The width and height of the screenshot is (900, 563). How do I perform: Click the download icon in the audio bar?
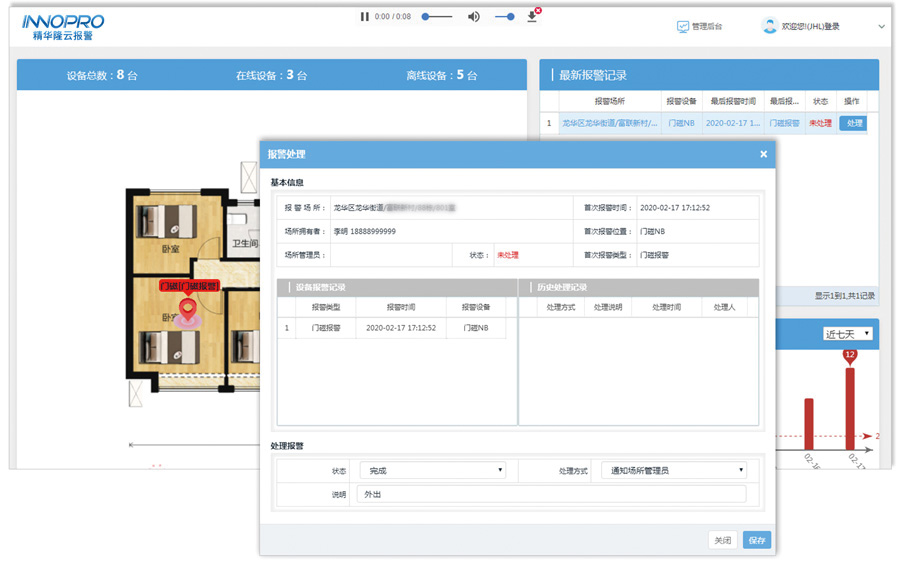(532, 17)
